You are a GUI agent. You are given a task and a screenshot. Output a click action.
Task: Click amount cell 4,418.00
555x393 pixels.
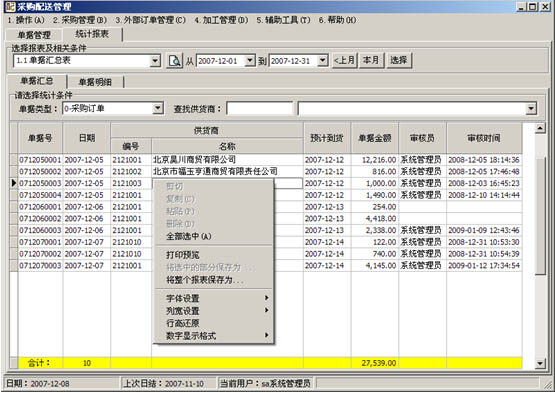(375, 218)
